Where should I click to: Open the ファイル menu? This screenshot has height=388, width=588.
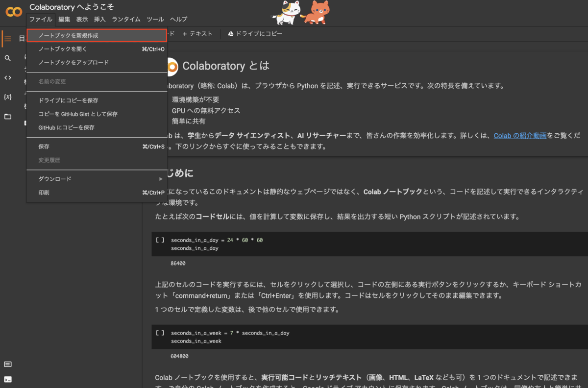(x=41, y=20)
